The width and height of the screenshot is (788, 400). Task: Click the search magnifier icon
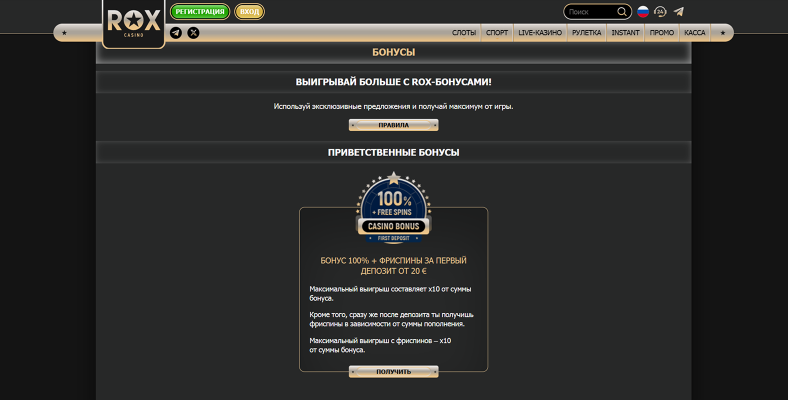tap(622, 12)
